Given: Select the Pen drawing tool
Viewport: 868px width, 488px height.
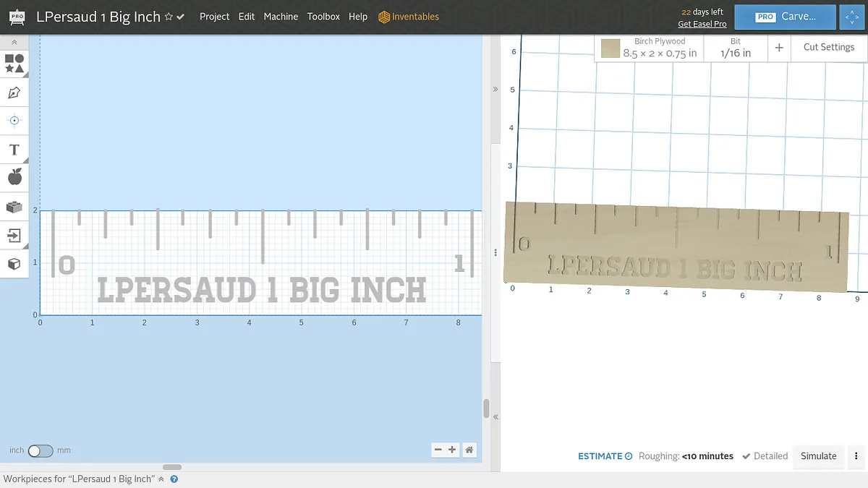Looking at the screenshot, I should (14, 93).
